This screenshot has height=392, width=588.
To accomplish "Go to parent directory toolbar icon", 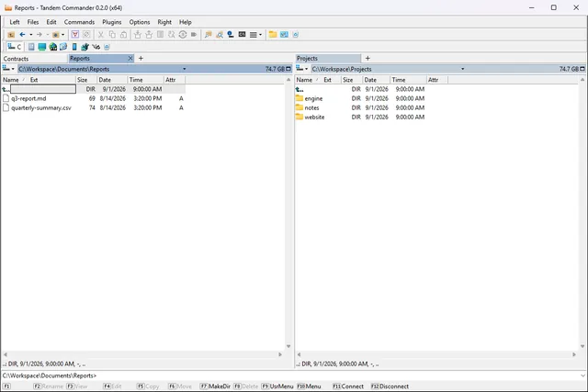I will pyautogui.click(x=11, y=35).
